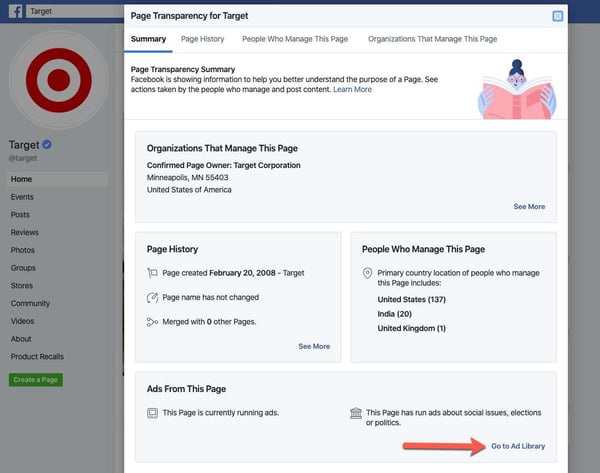Click the Ads From This Page heading
Screen dimensions: 600x473
point(186,389)
